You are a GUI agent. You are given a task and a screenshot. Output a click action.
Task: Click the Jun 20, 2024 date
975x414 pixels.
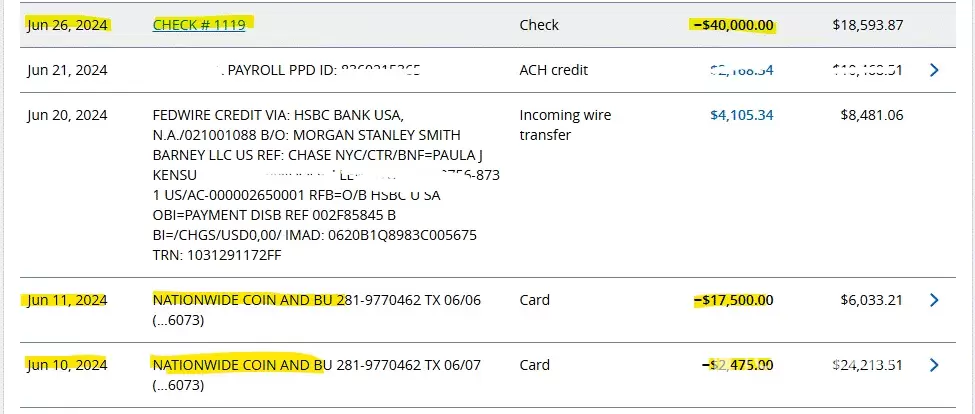67,115
